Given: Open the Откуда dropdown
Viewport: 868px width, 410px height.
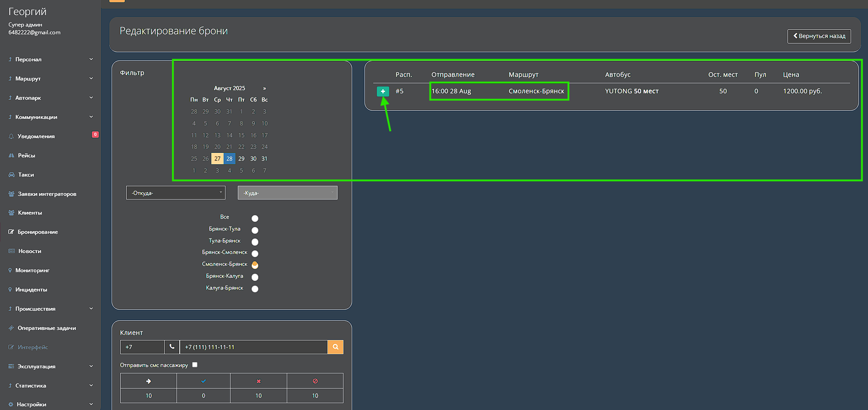Looking at the screenshot, I should click(176, 193).
